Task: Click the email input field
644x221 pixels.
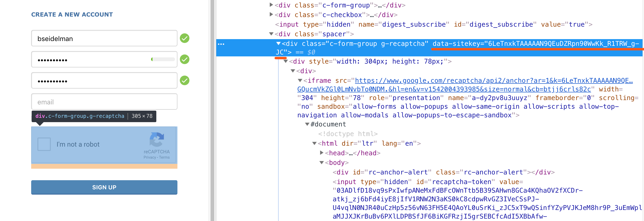Action: pyautogui.click(x=104, y=102)
